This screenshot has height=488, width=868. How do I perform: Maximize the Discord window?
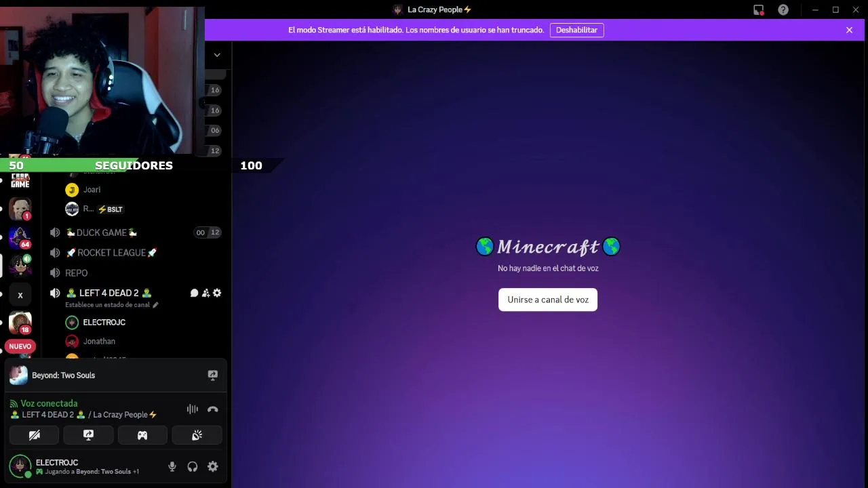(835, 9)
